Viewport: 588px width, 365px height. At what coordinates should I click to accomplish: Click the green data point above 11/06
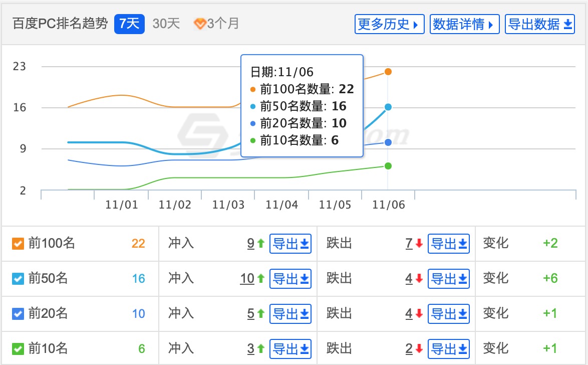pos(388,166)
